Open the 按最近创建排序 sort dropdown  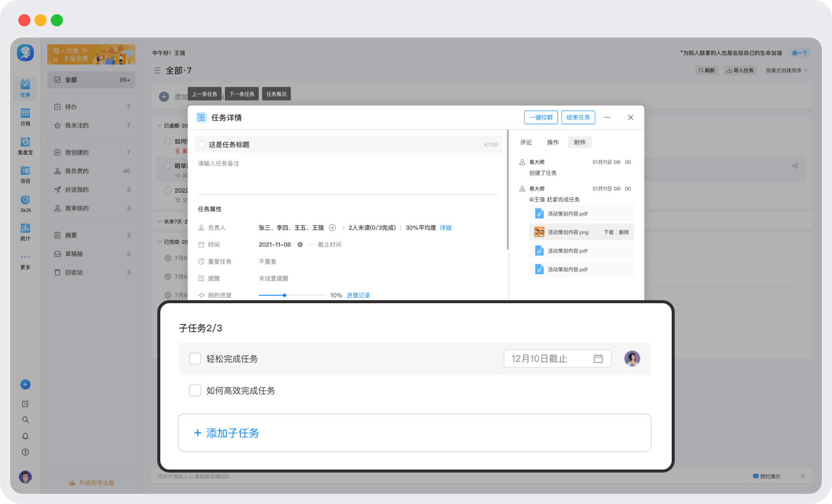click(787, 70)
